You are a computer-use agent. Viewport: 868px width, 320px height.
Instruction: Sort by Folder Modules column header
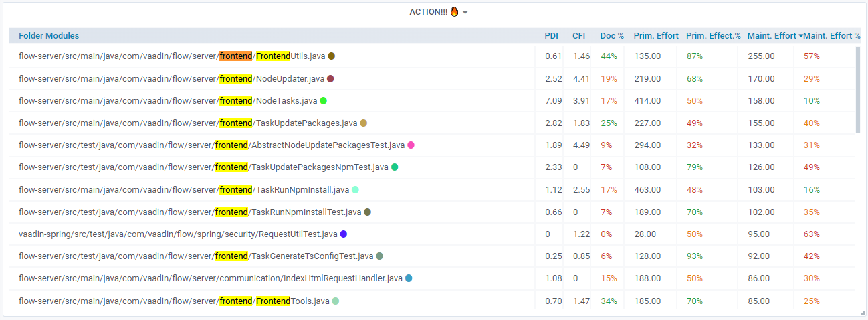(x=49, y=36)
